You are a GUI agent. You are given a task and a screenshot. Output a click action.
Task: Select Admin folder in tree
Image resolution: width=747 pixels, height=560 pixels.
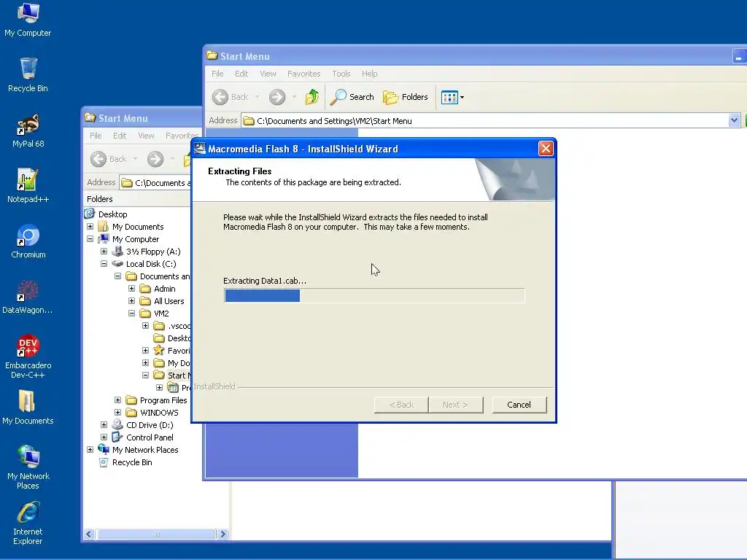pyautogui.click(x=164, y=289)
